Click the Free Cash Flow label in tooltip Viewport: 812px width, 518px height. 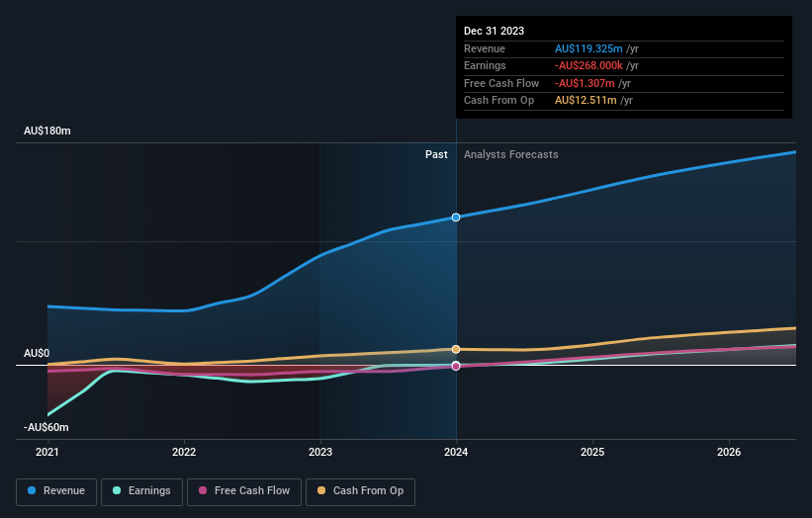point(501,83)
